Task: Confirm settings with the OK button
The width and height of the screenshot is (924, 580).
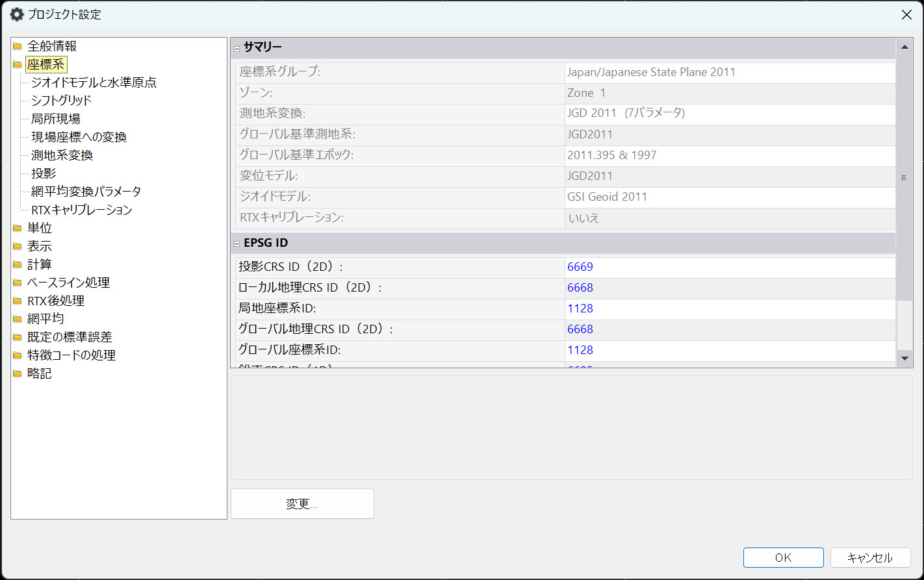Action: [782, 557]
